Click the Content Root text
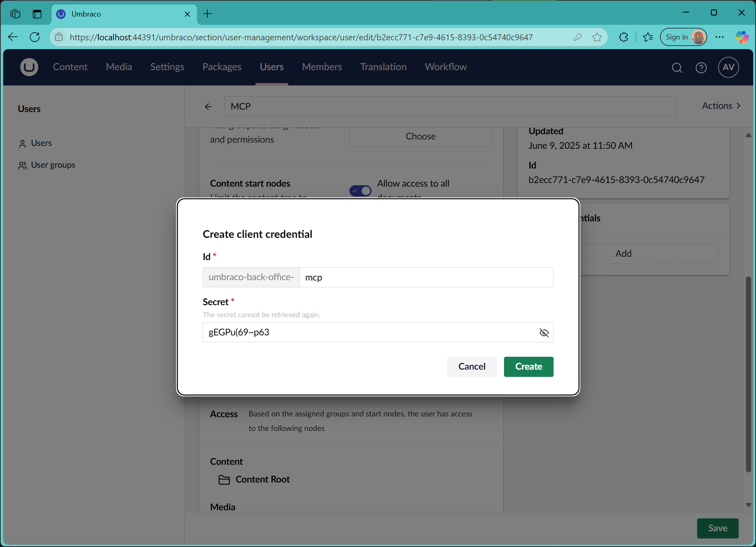This screenshot has height=547, width=756. click(x=262, y=480)
